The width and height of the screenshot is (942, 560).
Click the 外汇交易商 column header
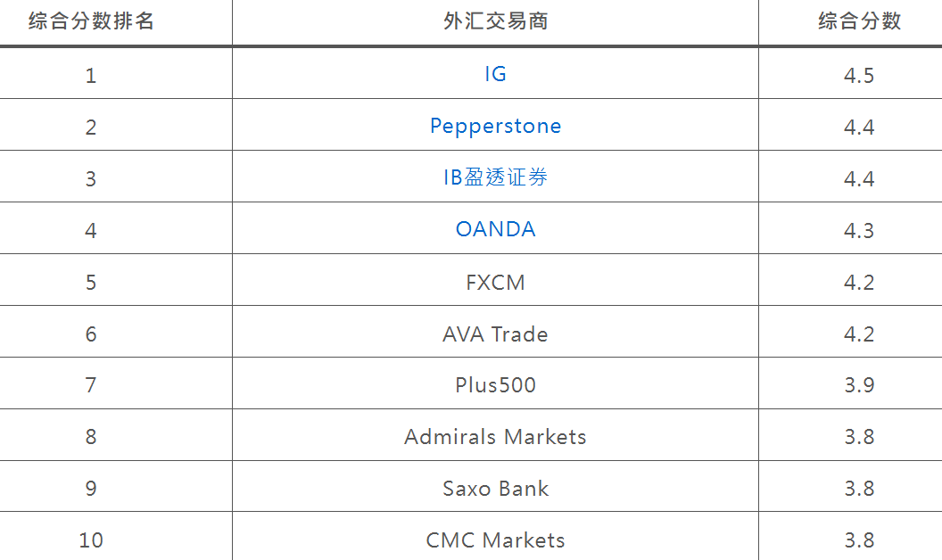pos(496,21)
